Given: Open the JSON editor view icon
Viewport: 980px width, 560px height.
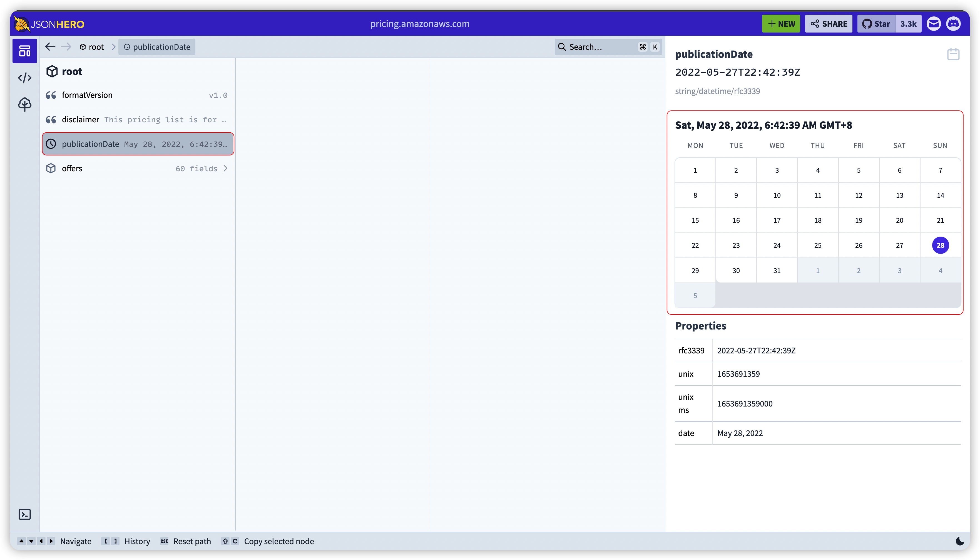Looking at the screenshot, I should [x=25, y=78].
